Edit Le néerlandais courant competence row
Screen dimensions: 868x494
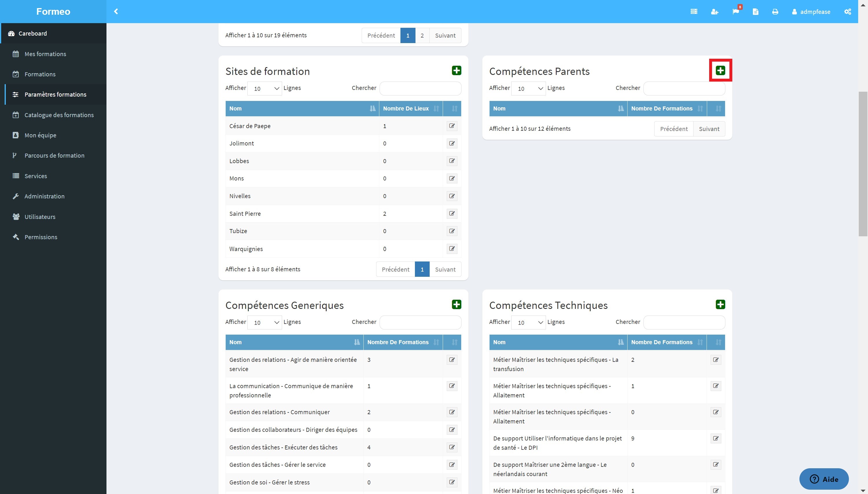(716, 464)
